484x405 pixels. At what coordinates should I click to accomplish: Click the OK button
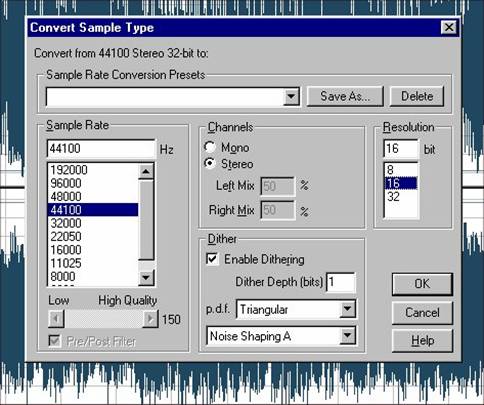(x=422, y=284)
